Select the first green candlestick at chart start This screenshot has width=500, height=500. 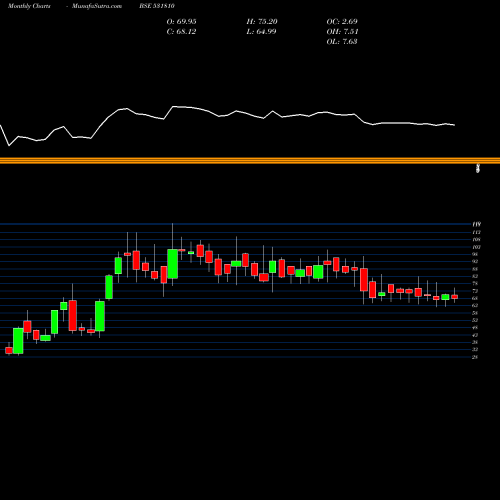[x=18, y=341]
